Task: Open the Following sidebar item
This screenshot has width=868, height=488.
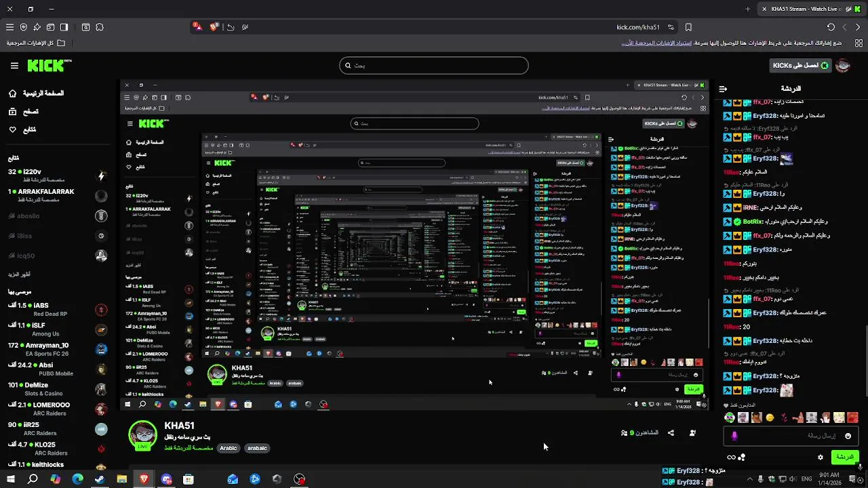Action: [22, 129]
